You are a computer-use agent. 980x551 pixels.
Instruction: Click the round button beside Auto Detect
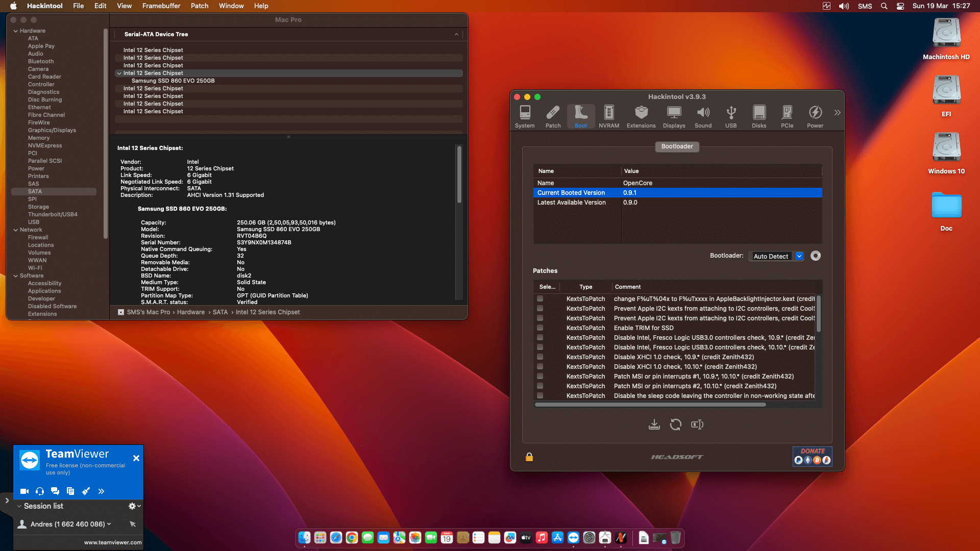pos(816,256)
